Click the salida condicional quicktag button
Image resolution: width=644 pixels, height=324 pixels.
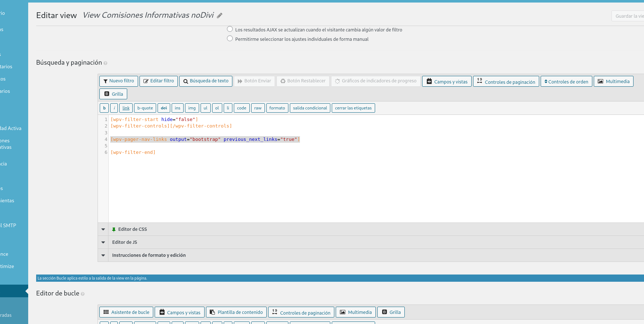point(310,108)
